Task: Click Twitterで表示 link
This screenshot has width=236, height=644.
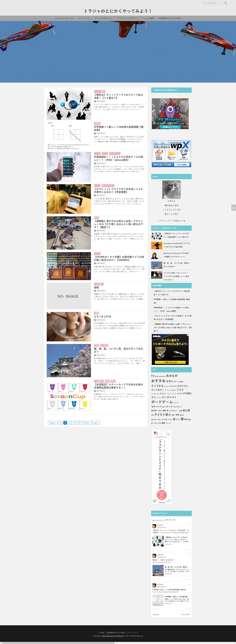Action: pos(185,614)
